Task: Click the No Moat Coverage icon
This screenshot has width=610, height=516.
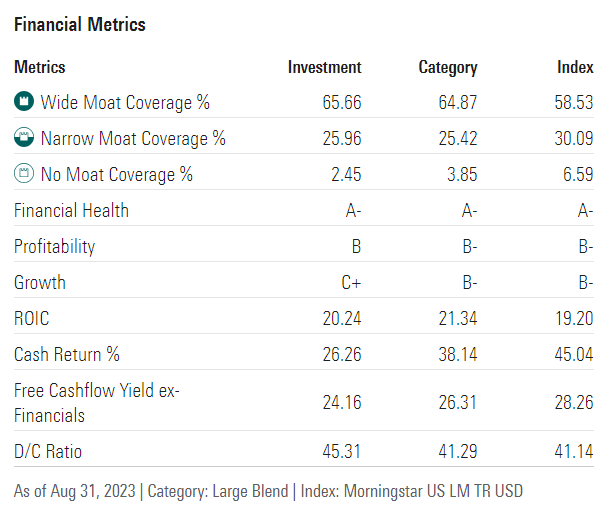Action: pos(24,174)
